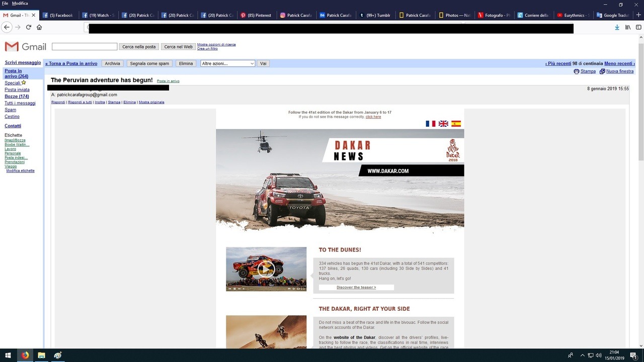Select the French flag language
Screen dimensions: 644x362
(431, 123)
